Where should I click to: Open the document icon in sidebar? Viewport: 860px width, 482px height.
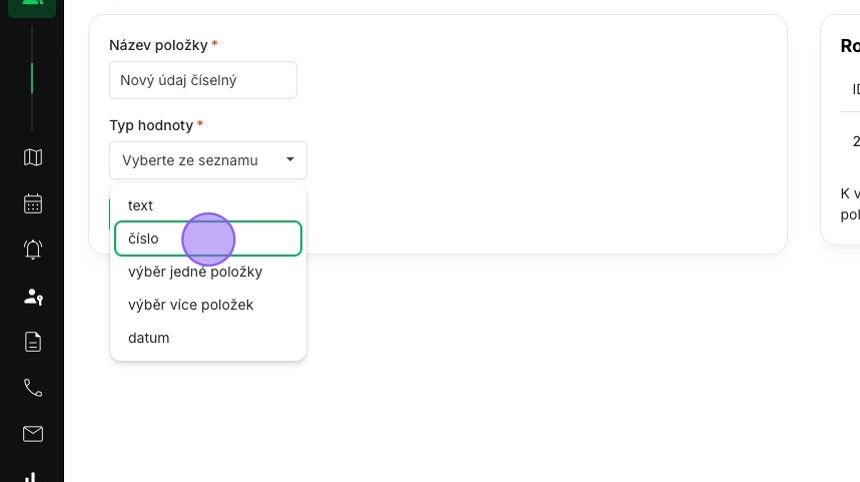click(x=33, y=342)
